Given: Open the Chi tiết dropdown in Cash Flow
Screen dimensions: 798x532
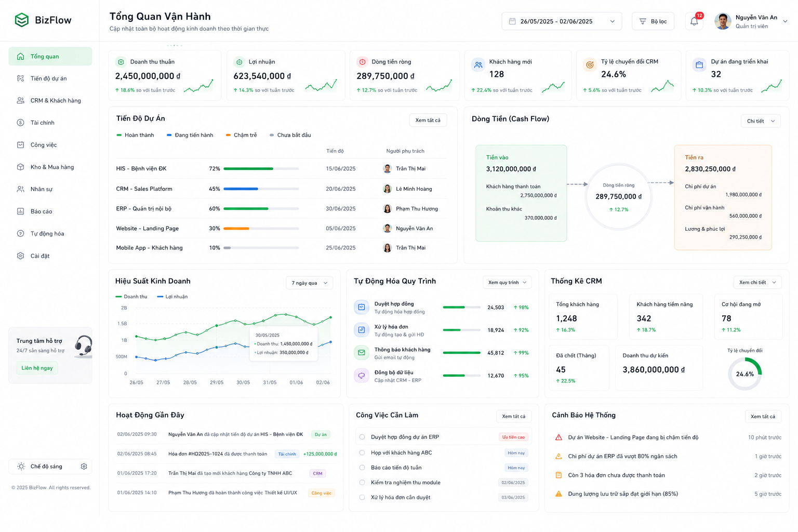Looking at the screenshot, I should (x=761, y=121).
